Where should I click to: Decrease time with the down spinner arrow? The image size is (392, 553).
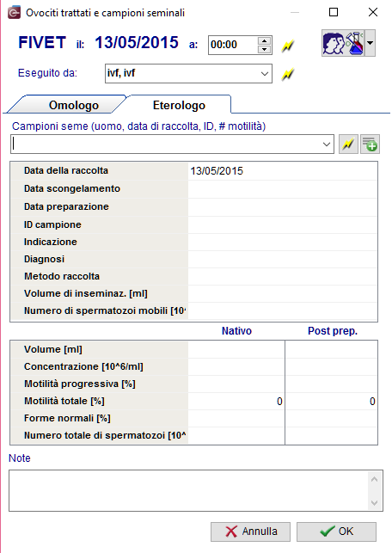click(264, 49)
